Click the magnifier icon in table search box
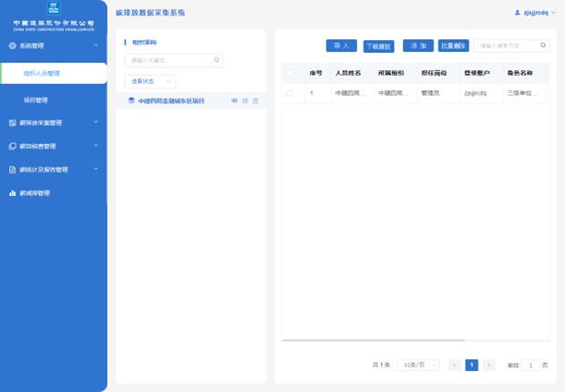Viewport: 565px width, 392px height. pos(542,46)
